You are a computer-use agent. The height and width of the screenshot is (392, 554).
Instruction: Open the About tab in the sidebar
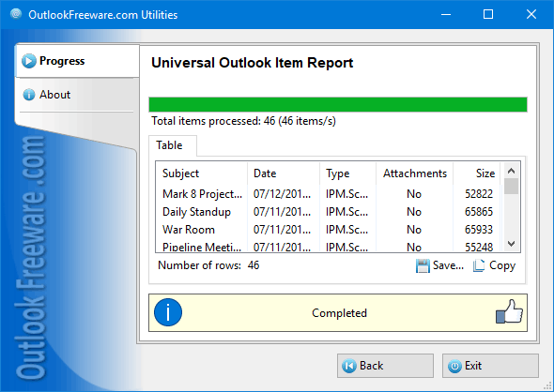pyautogui.click(x=77, y=95)
